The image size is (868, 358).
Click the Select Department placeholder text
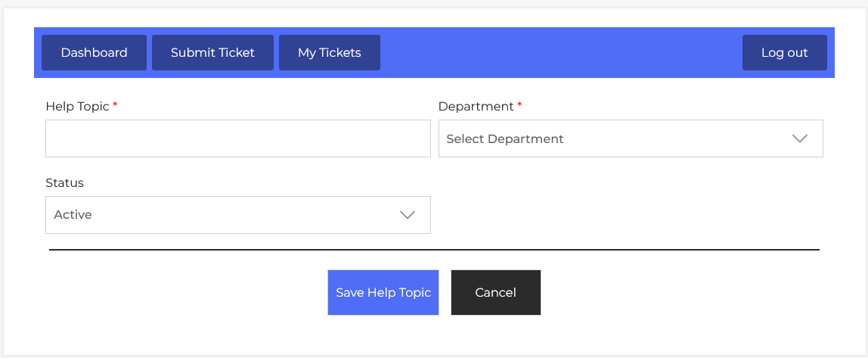505,139
